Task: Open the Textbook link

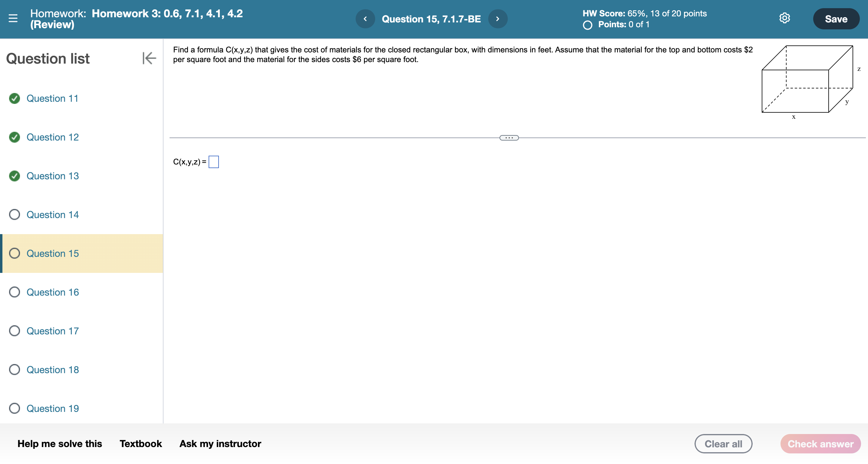Action: pyautogui.click(x=140, y=444)
